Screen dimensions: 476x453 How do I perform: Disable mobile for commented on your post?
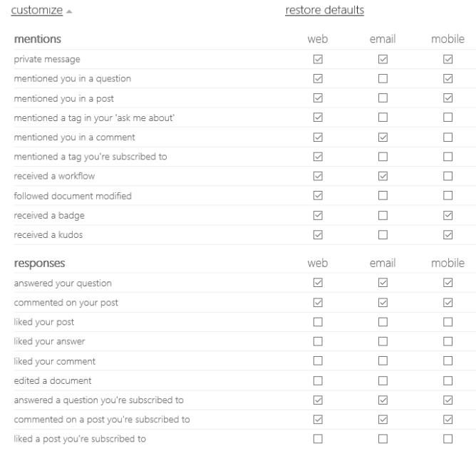448,302
